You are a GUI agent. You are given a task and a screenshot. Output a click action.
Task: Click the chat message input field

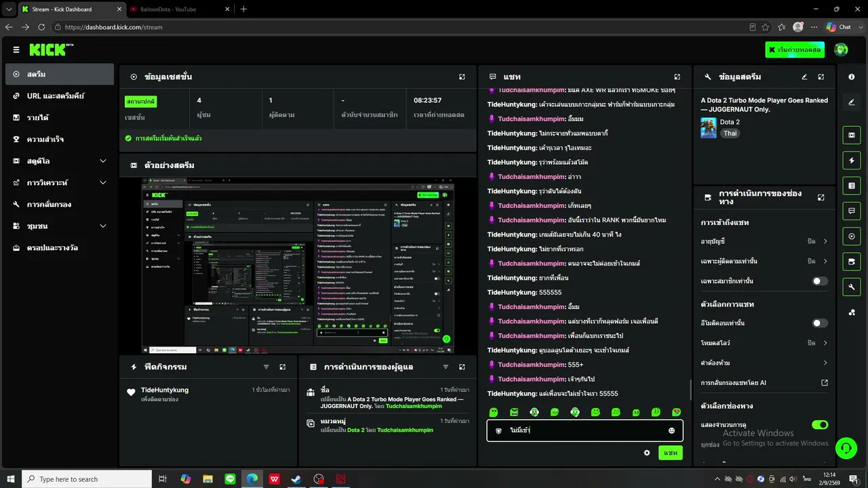585,430
